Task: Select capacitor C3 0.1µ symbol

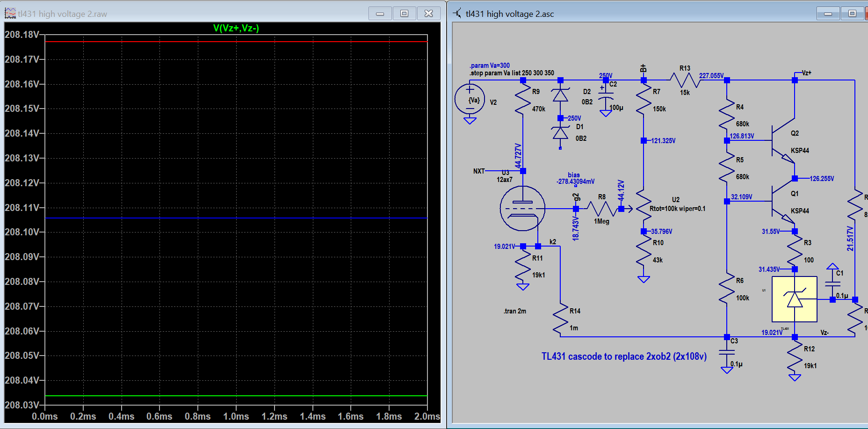Action: (x=727, y=353)
